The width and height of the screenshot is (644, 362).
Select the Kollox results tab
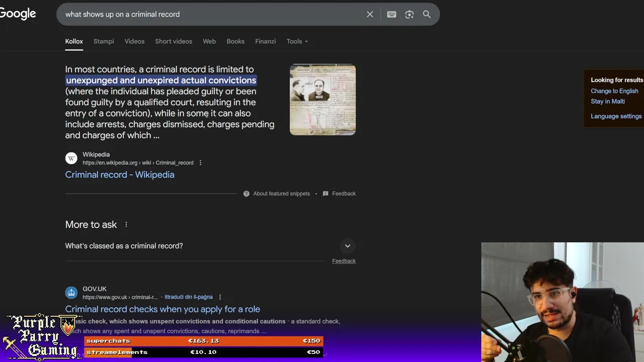(74, 41)
